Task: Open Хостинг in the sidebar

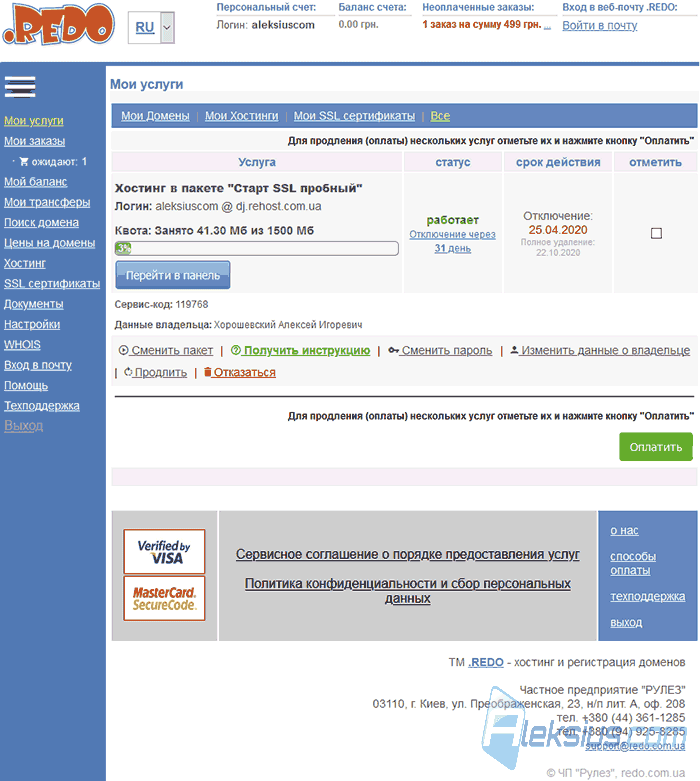Action: point(25,263)
